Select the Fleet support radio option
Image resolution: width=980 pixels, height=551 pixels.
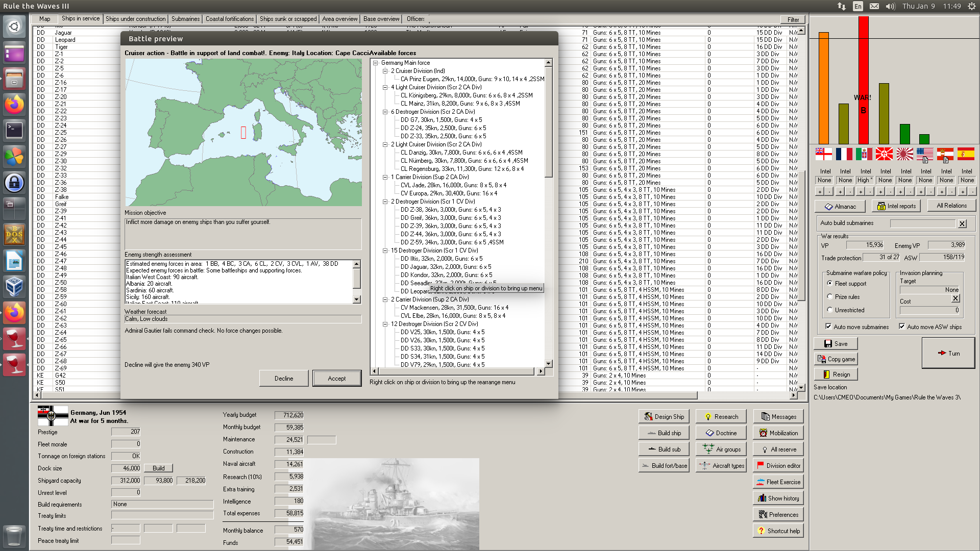[829, 283]
